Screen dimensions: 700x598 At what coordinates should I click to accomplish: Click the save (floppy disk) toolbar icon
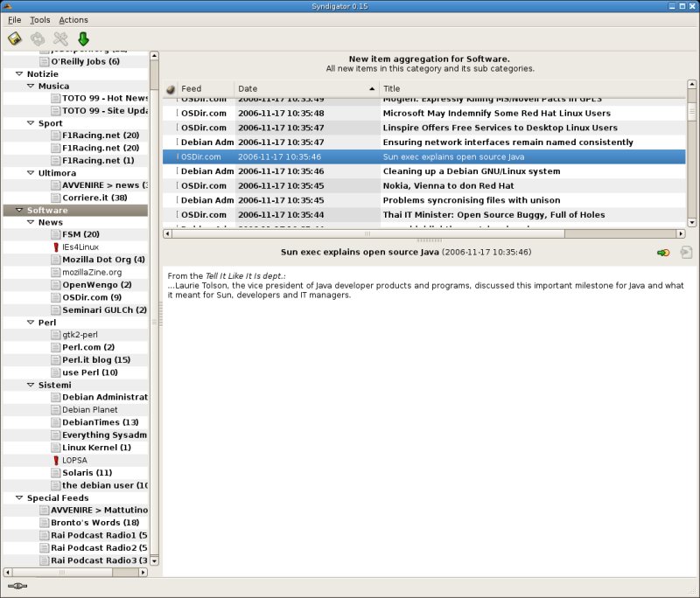(15, 38)
